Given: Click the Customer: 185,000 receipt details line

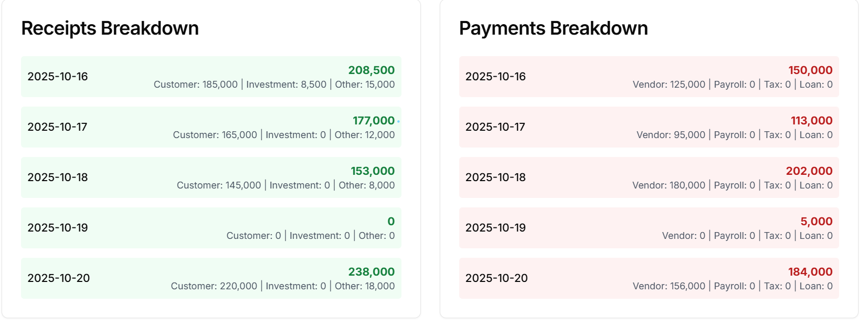Looking at the screenshot, I should (274, 85).
